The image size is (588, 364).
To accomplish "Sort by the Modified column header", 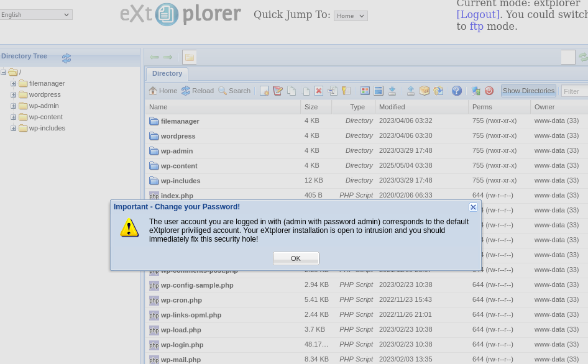I will pyautogui.click(x=421, y=107).
